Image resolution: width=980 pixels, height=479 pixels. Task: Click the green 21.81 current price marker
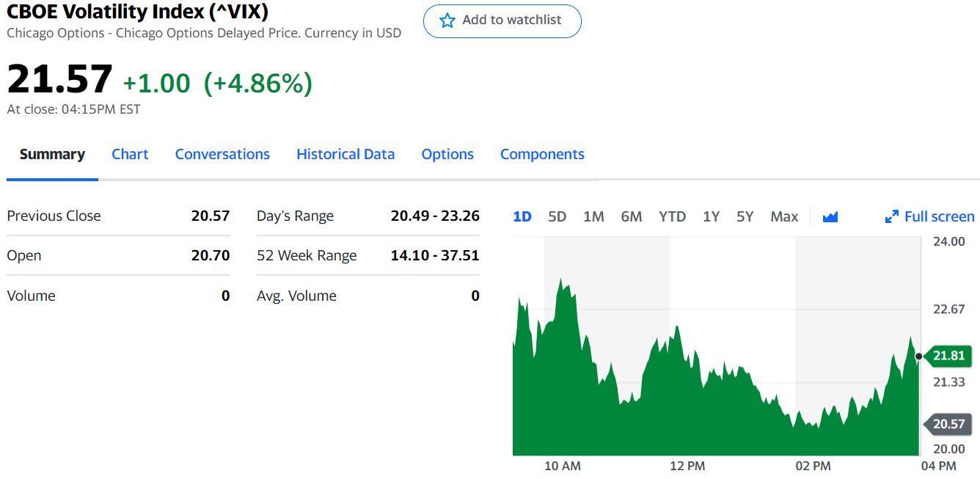(x=948, y=356)
